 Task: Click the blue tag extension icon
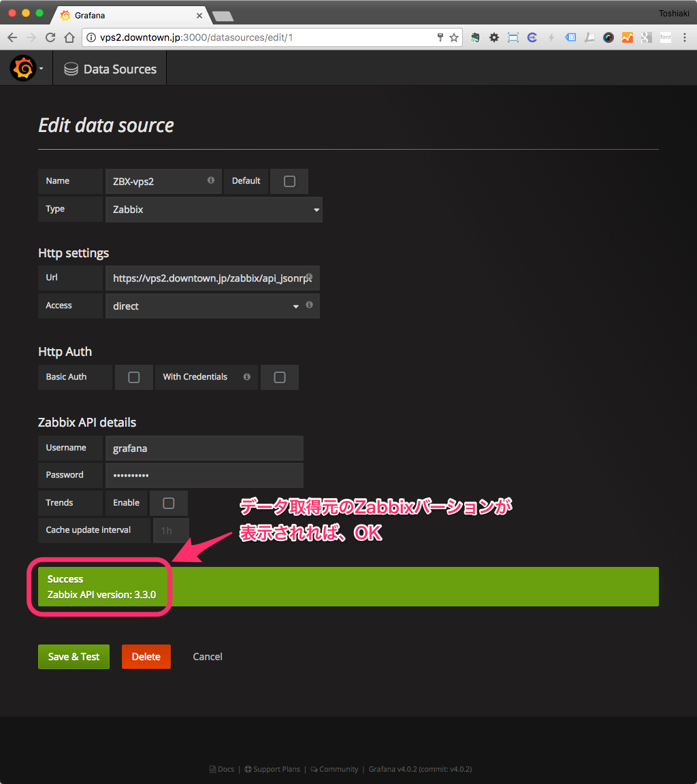point(570,37)
